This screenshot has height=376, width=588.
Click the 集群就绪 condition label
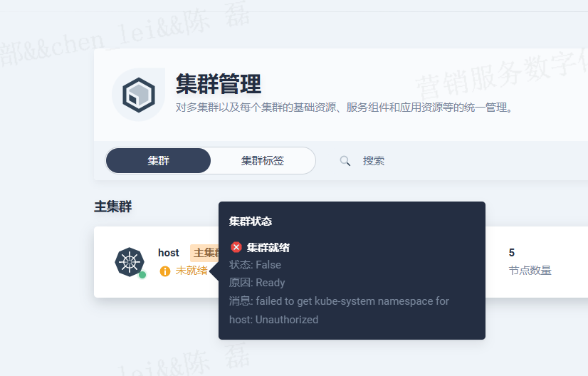click(x=268, y=248)
